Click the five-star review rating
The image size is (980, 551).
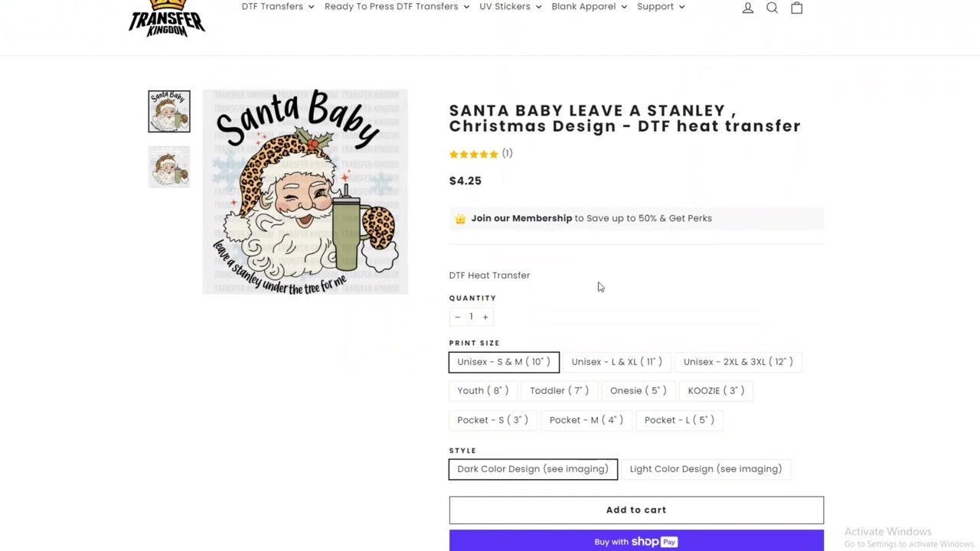474,154
